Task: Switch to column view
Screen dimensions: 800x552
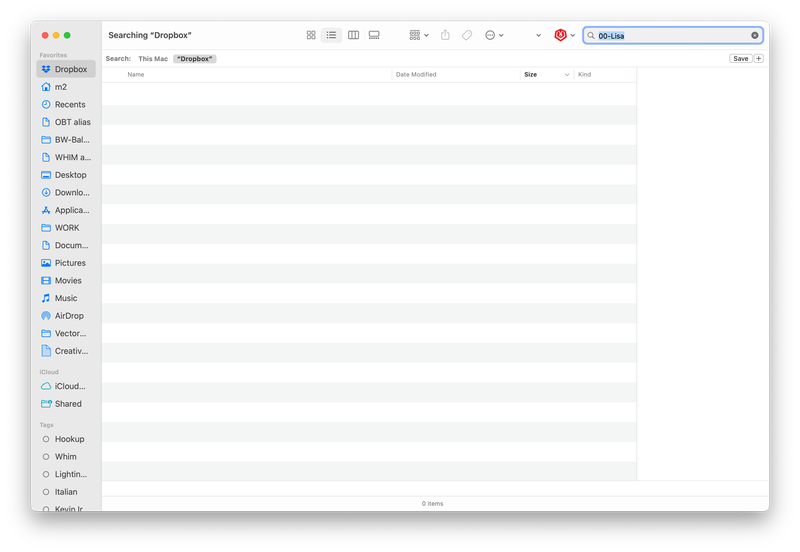Action: click(x=353, y=35)
